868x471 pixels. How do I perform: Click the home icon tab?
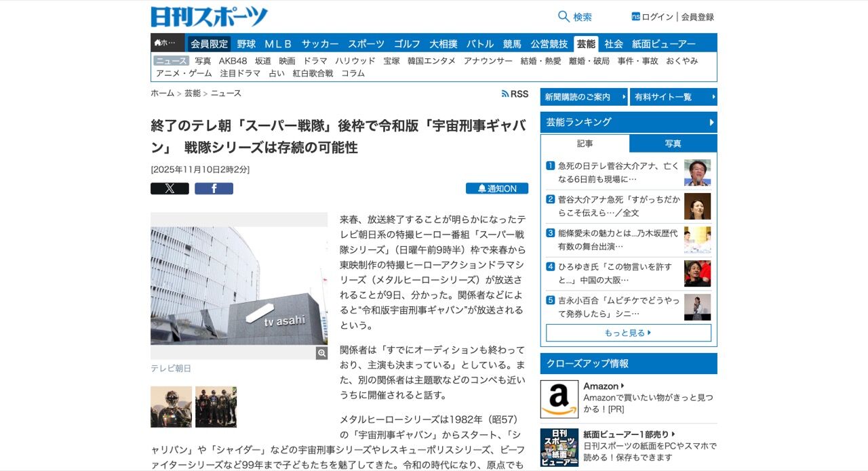tap(167, 43)
